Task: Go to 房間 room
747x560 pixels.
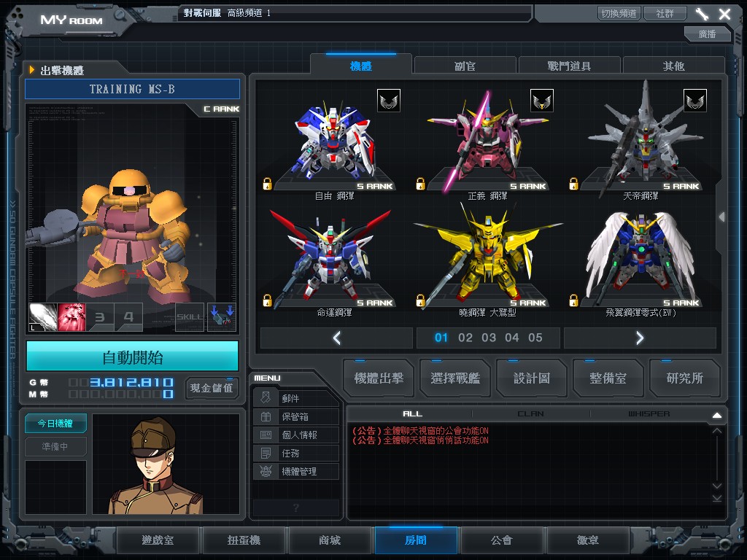Action: 416,540
